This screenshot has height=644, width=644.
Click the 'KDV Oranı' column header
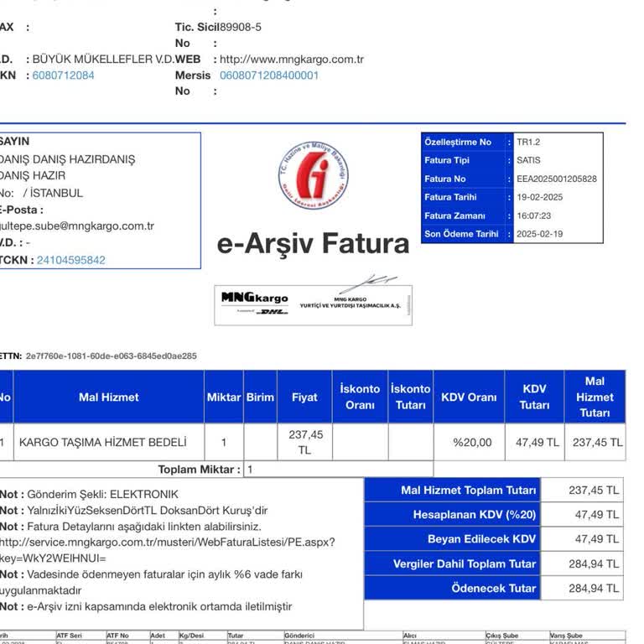point(469,397)
